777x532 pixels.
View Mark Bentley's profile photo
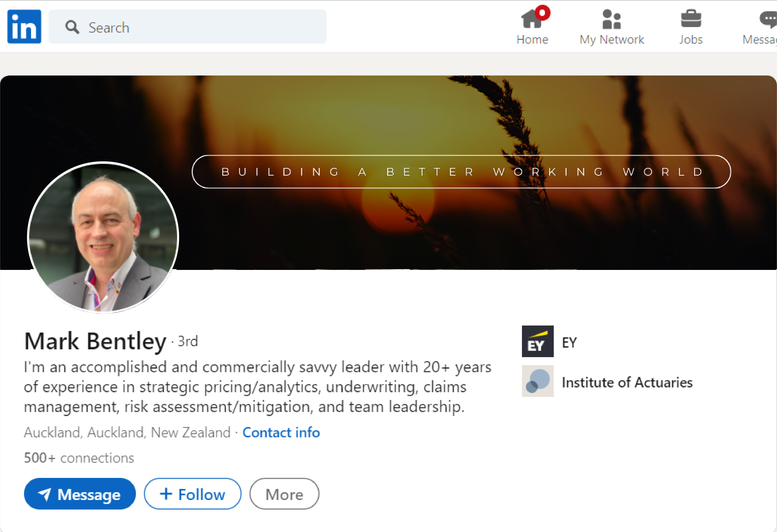pyautogui.click(x=103, y=237)
